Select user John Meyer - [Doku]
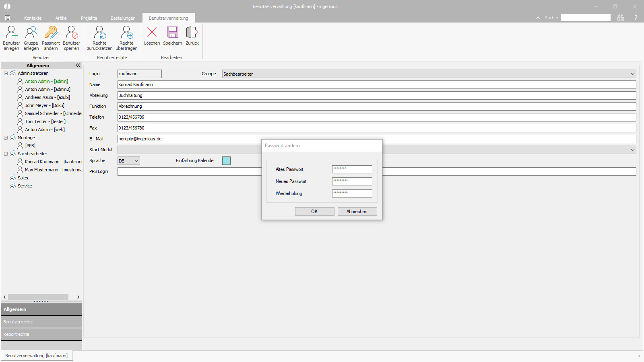The width and height of the screenshot is (644, 362). 45,105
